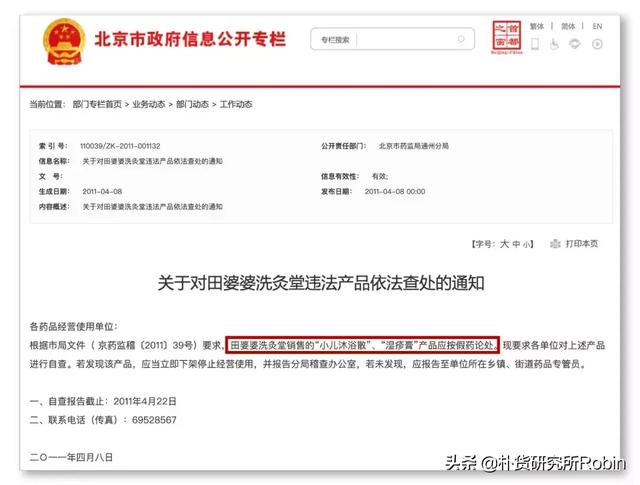Go to 工作动态 breadcrumb

(x=236, y=105)
